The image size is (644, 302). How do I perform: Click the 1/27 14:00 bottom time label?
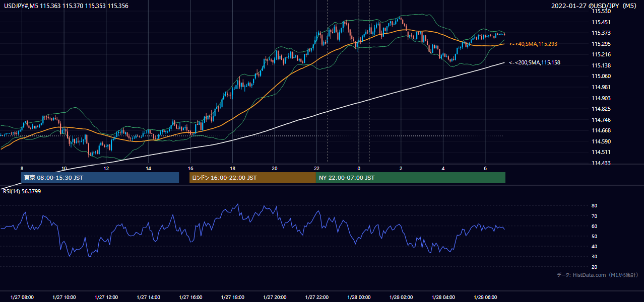point(148,297)
